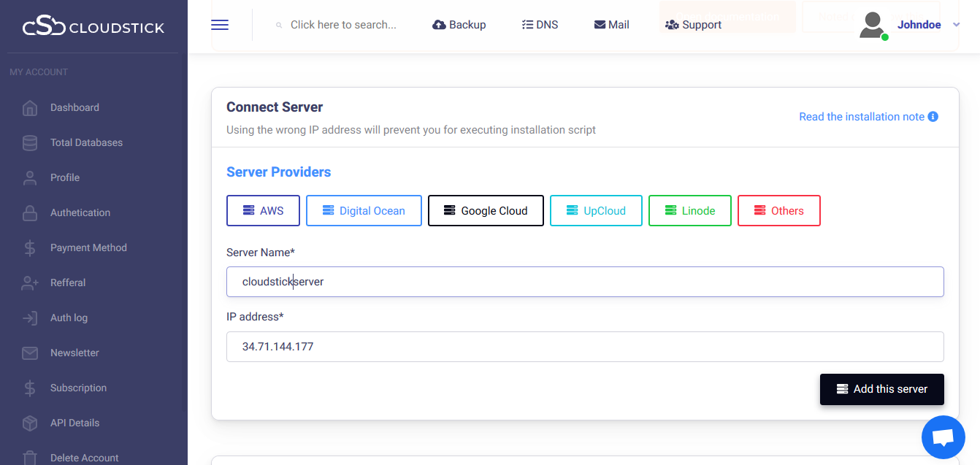The width and height of the screenshot is (980, 465).
Task: Click into the IP address field
Action: point(584,347)
